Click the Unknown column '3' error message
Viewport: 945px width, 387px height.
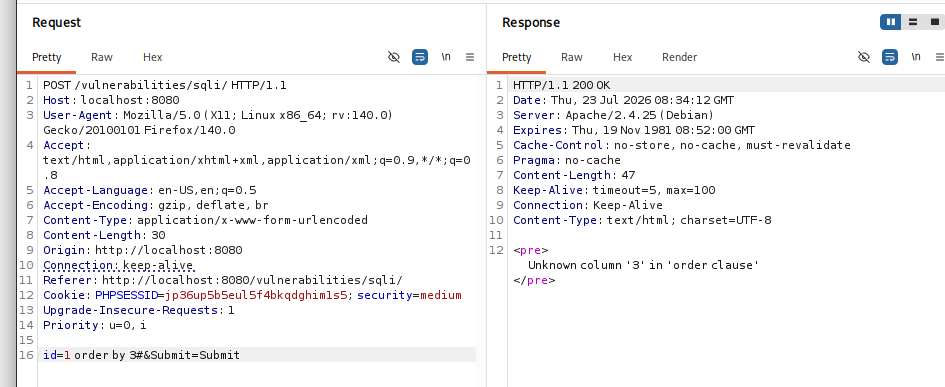(x=644, y=265)
